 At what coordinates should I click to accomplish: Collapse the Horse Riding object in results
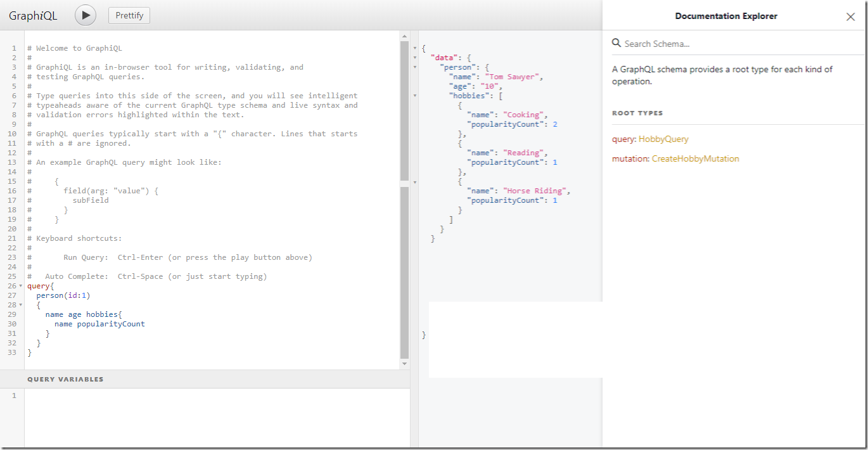tap(415, 182)
